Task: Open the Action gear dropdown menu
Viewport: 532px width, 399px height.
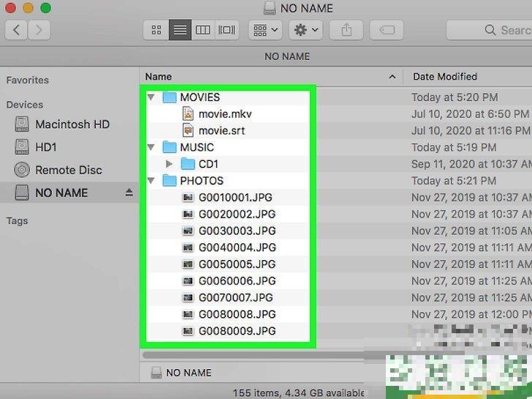Action: pos(305,30)
